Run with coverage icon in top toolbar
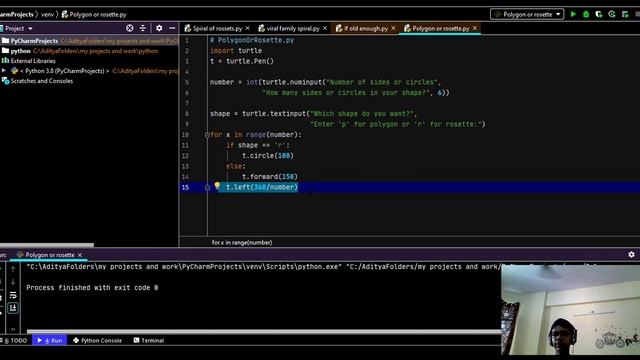 click(599, 14)
